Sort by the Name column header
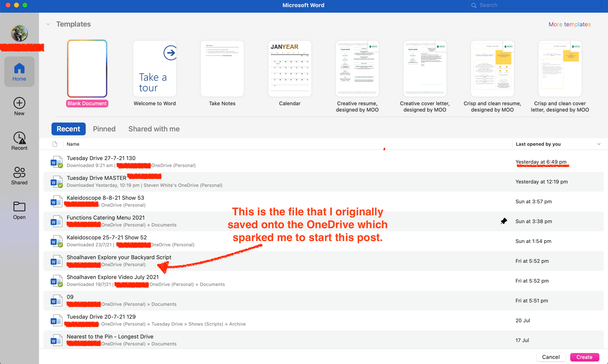 [x=73, y=144]
